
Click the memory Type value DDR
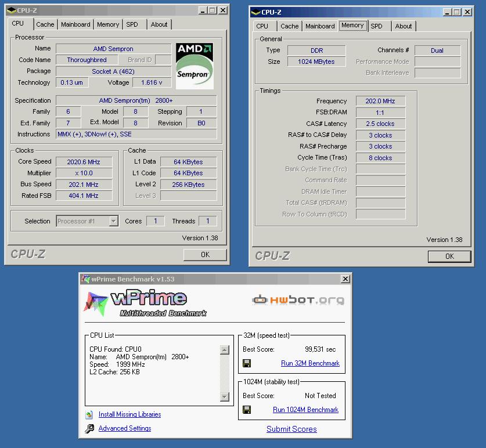pyautogui.click(x=316, y=50)
